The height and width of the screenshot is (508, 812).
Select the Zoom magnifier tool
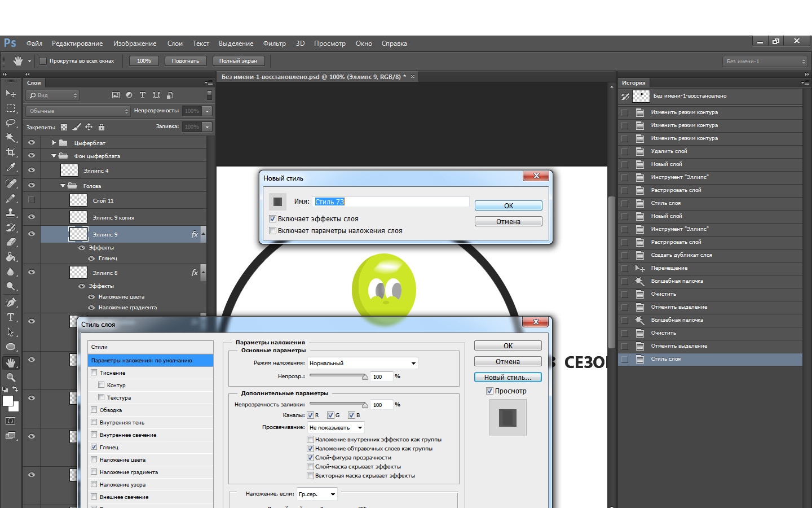coord(11,378)
